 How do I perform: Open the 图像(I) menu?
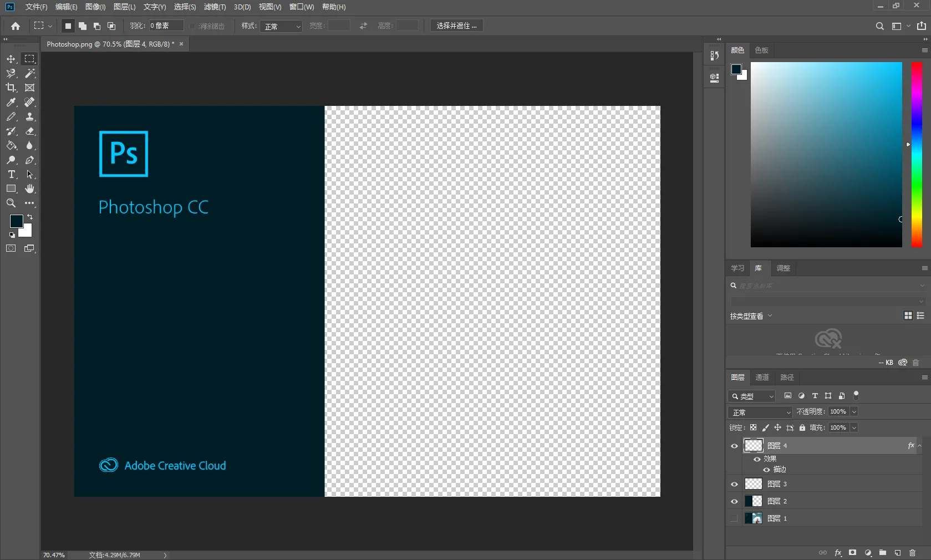click(x=95, y=7)
